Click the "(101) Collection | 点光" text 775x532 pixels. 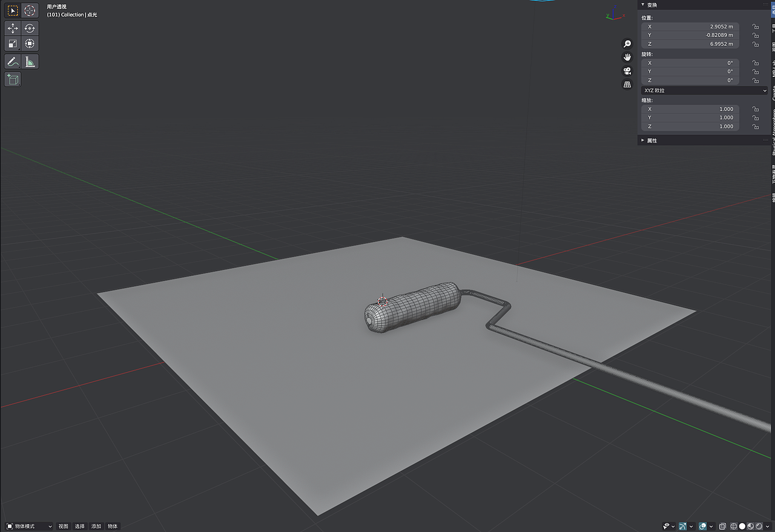(72, 15)
